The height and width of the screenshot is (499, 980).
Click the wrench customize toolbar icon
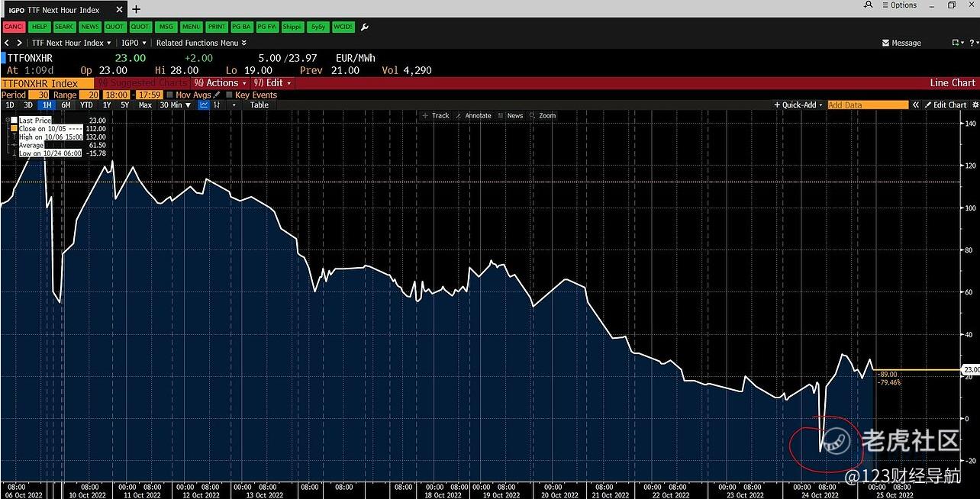(364, 27)
